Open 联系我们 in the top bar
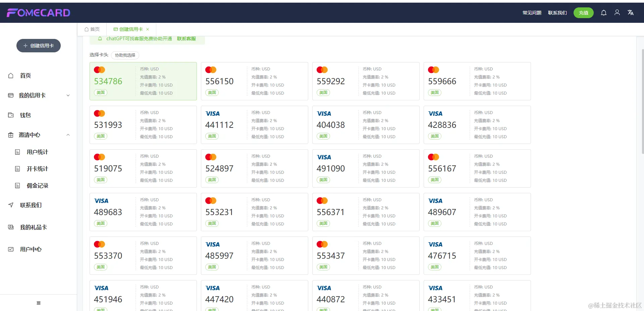644x311 pixels. 557,13
